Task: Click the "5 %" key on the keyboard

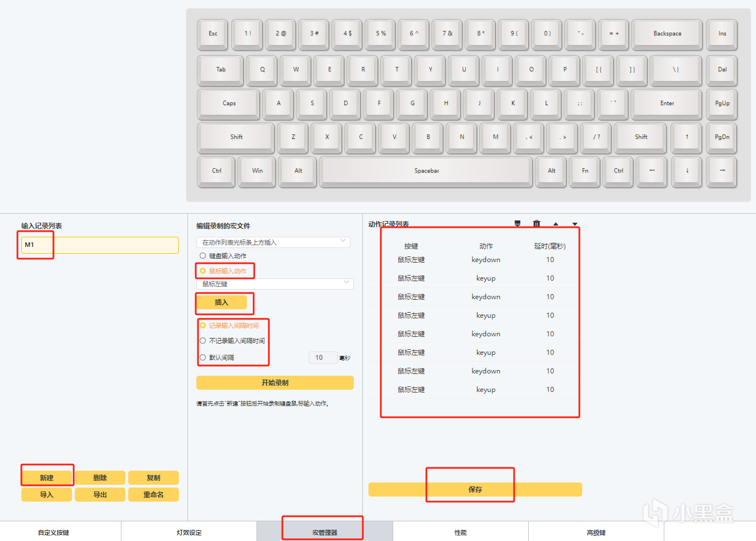Action: [x=381, y=34]
